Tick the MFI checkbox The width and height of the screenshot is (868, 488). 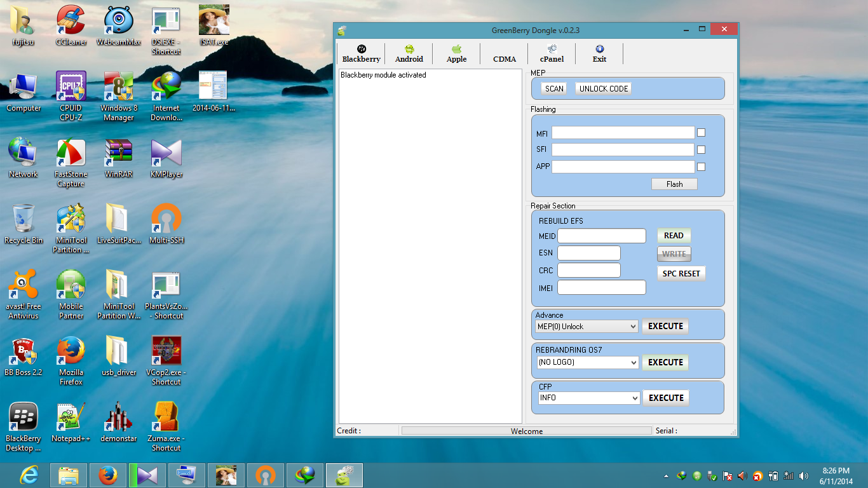tap(702, 133)
